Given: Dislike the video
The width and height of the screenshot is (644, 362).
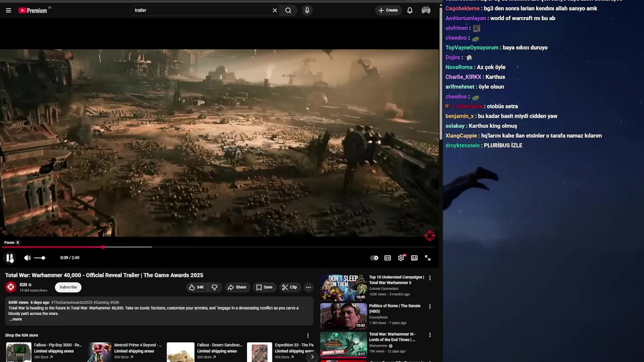Looking at the screenshot, I should (x=215, y=287).
